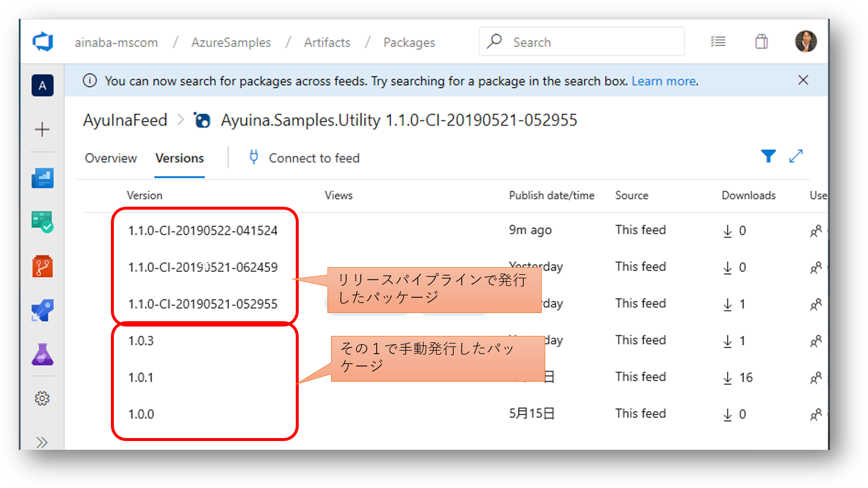Go back to AyuInaFeed feed
868x488 pixels.
125,120
